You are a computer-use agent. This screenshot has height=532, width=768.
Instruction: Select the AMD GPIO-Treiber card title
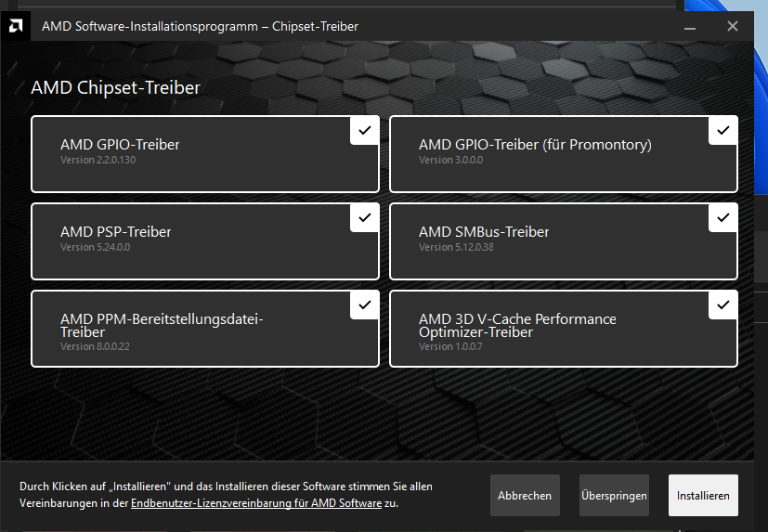click(x=120, y=145)
